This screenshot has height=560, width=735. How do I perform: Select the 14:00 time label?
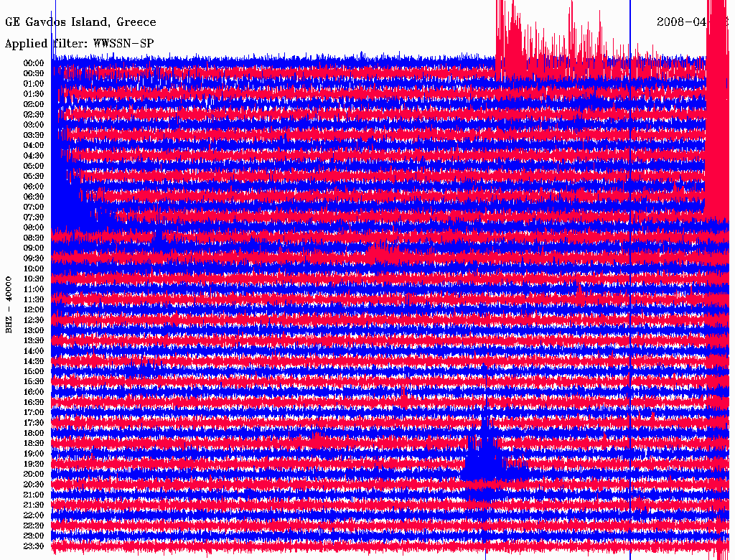pos(33,351)
